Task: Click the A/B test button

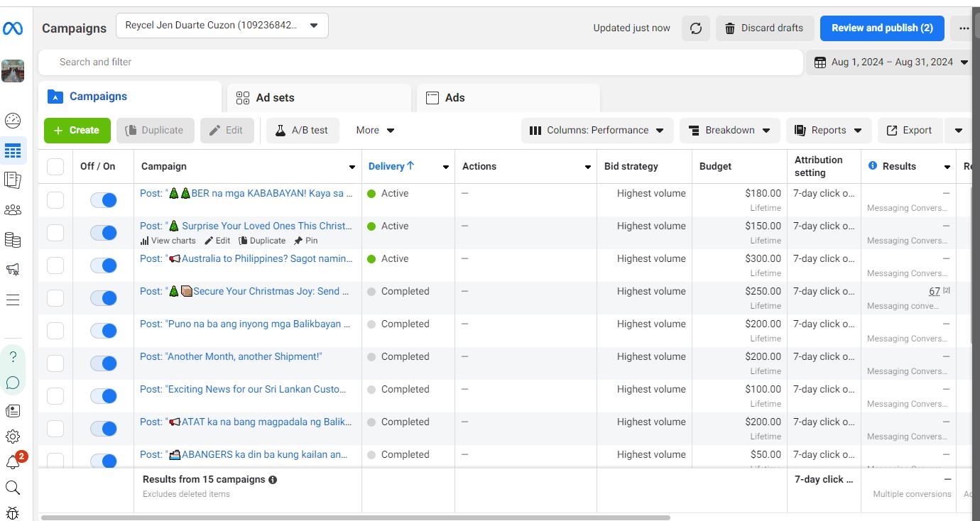Action: (303, 131)
